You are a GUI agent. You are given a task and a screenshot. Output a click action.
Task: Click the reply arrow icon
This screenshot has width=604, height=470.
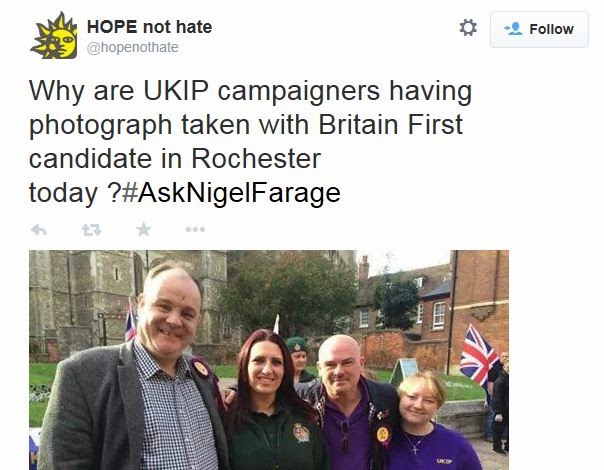39,230
